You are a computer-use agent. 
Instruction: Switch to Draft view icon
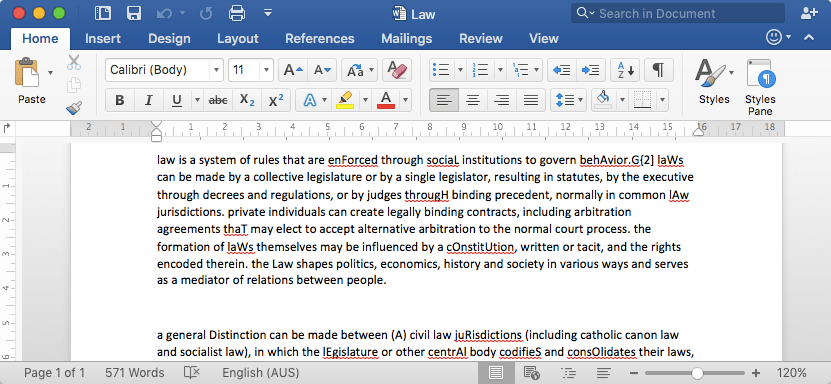[x=604, y=373]
